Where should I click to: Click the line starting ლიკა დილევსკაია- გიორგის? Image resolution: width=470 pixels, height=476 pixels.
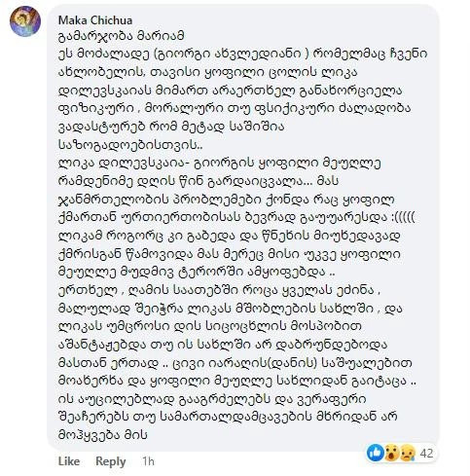[219, 163]
